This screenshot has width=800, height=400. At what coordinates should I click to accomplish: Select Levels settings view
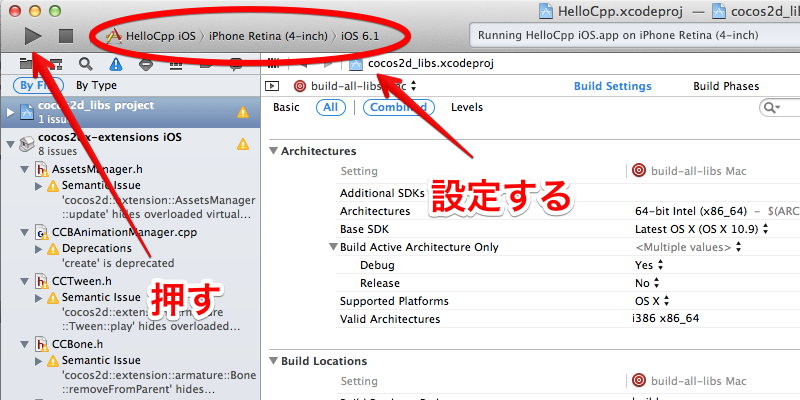(467, 107)
